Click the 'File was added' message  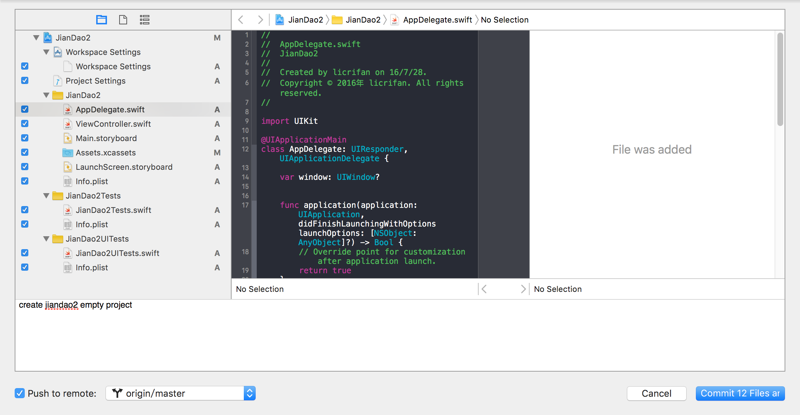[652, 150]
